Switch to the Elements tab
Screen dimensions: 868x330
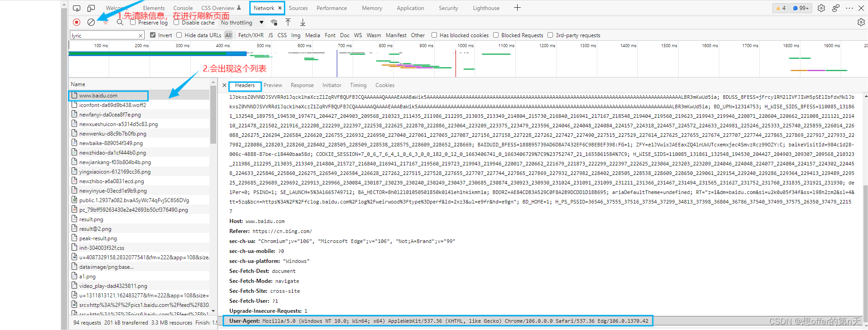click(x=154, y=8)
